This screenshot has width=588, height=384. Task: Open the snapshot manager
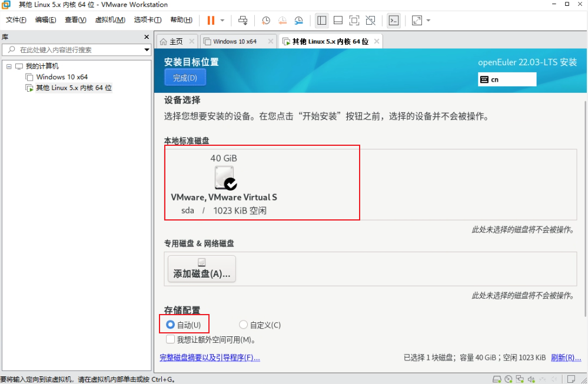299,20
